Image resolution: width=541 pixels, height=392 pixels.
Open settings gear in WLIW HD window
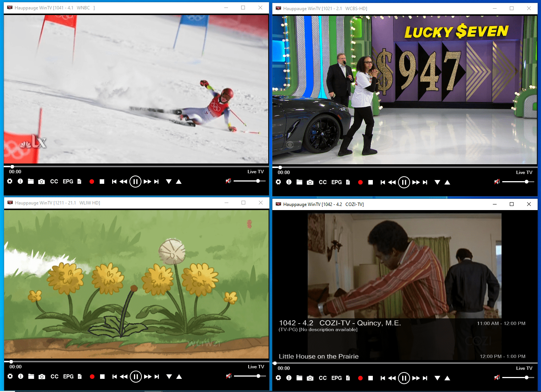(x=10, y=376)
